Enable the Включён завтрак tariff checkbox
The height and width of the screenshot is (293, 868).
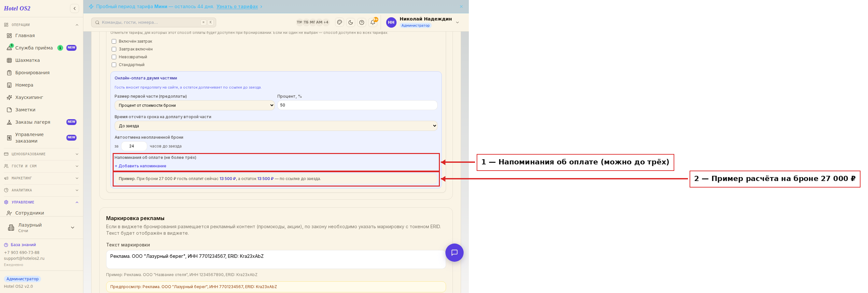(114, 41)
